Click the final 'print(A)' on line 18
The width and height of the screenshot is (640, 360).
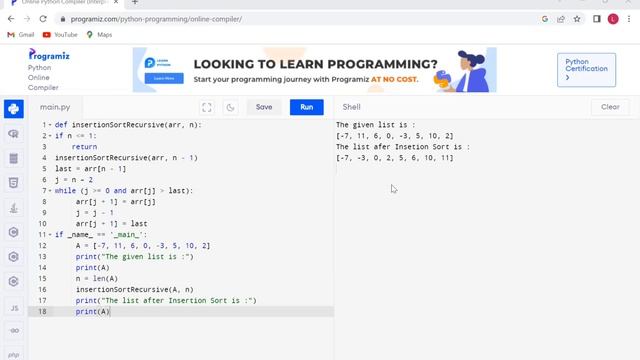point(93,311)
